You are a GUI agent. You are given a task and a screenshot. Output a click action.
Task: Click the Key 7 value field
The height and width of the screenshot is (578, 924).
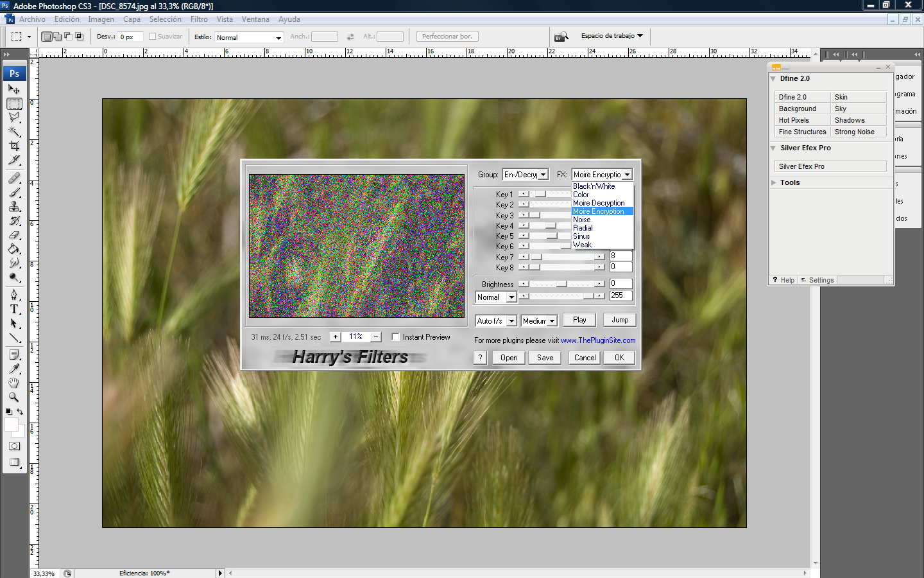click(620, 256)
